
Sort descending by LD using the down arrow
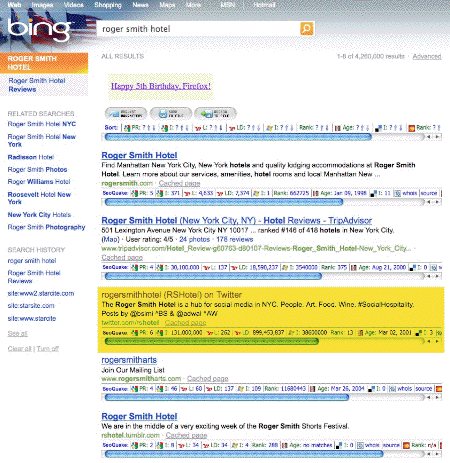[258, 128]
